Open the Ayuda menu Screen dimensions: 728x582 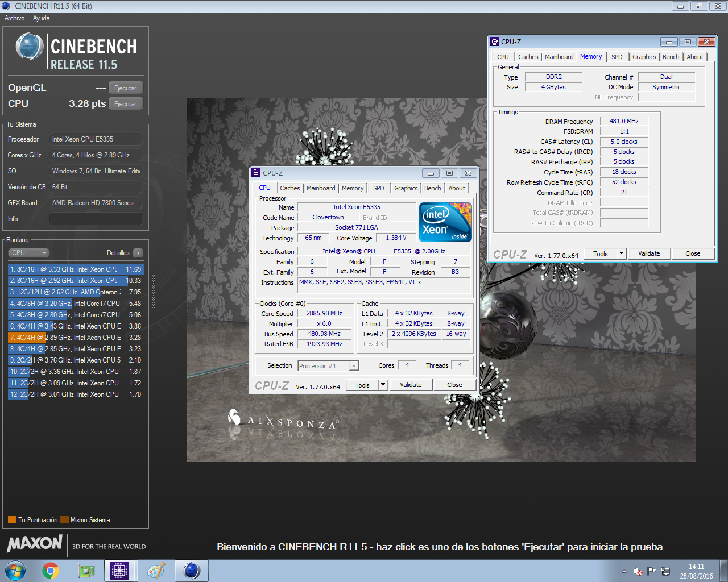42,18
